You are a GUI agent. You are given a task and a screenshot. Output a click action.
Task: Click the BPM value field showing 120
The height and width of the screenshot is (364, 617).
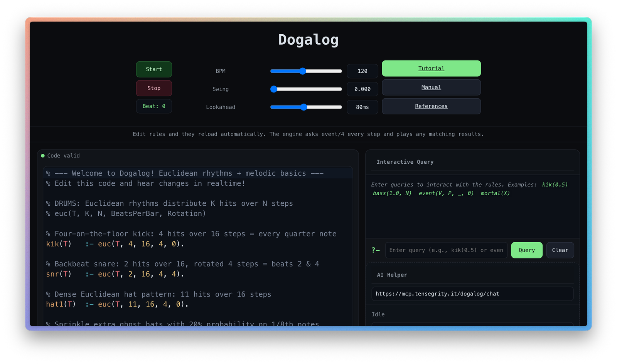click(x=362, y=71)
